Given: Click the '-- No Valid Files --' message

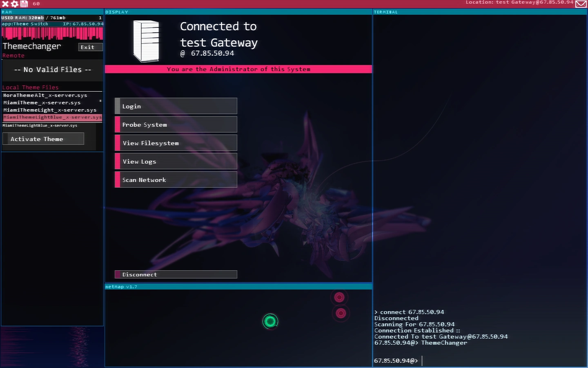Looking at the screenshot, I should [53, 70].
